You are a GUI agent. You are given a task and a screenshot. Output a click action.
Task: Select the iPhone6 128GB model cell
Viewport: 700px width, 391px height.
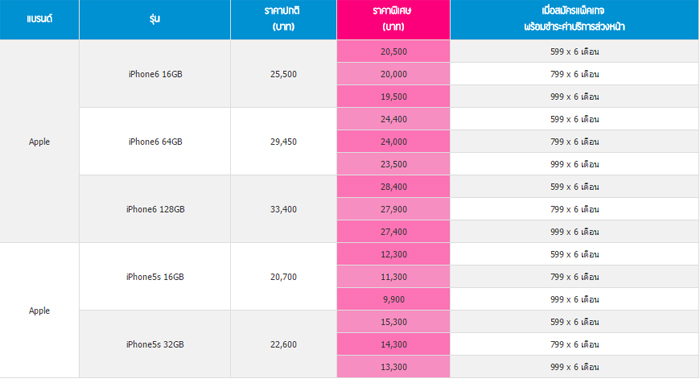[x=155, y=209]
